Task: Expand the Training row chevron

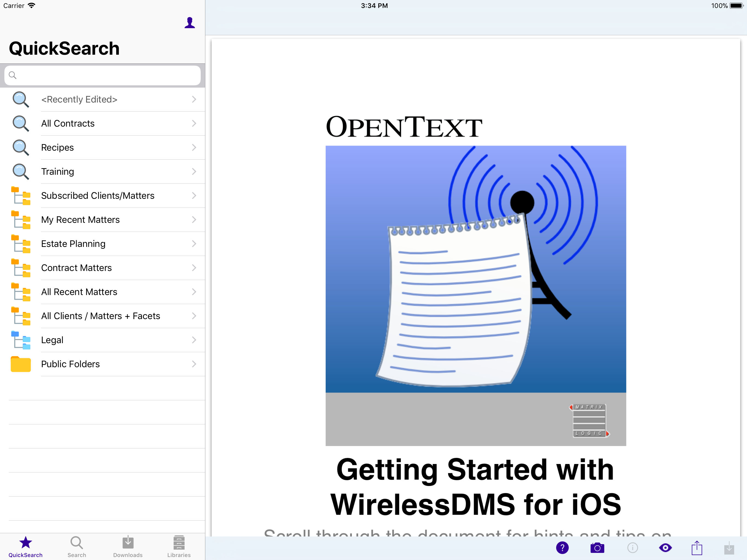Action: (194, 171)
